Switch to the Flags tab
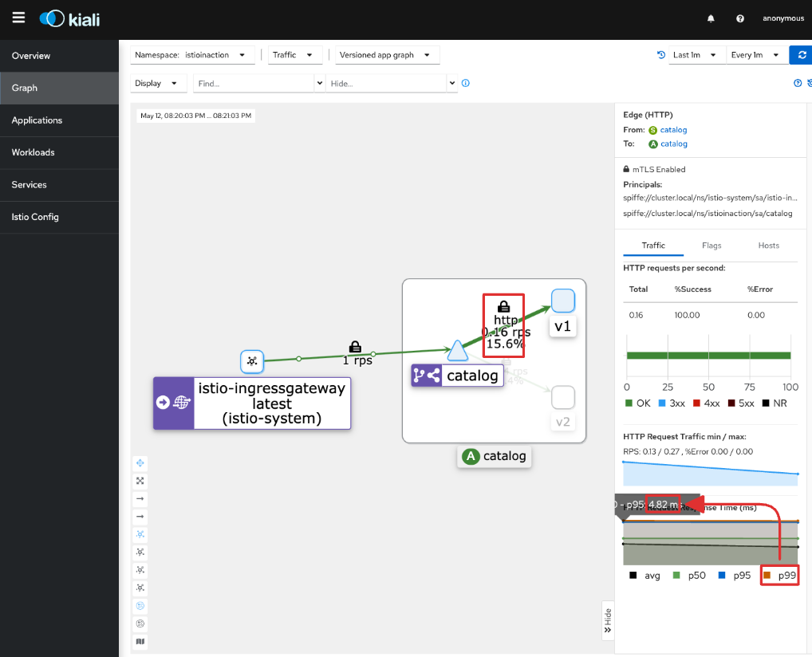The image size is (812, 657). (711, 246)
